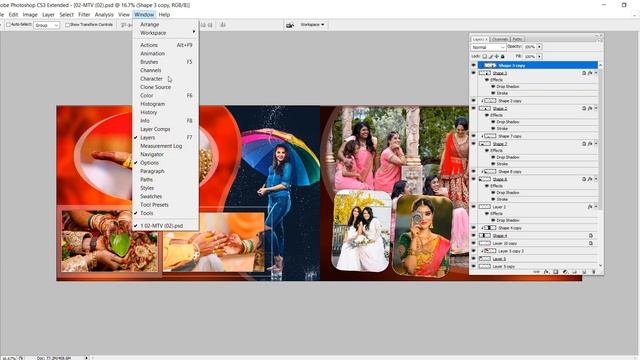Collapse effects arrow on Layer 1
640x360 pixels.
point(596,207)
